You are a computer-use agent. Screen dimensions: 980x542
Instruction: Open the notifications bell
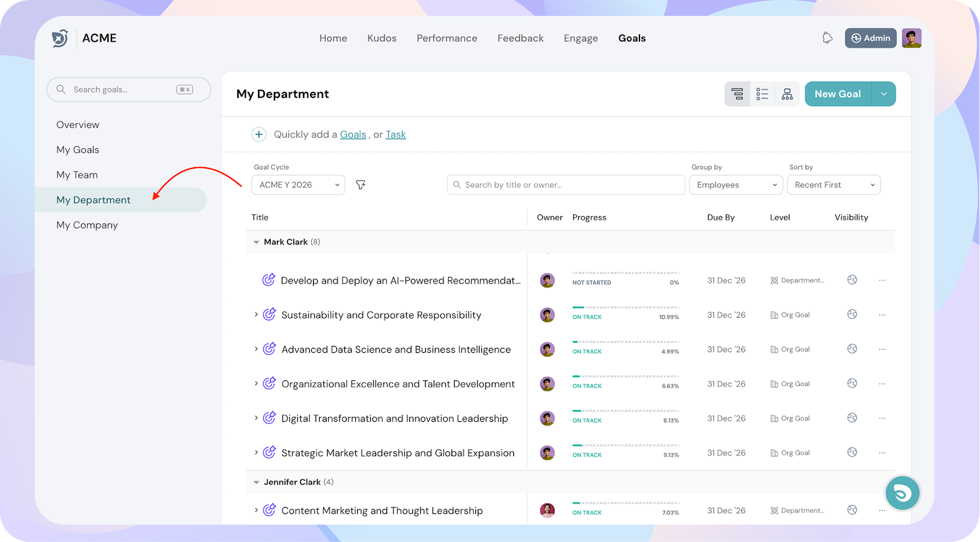[827, 38]
